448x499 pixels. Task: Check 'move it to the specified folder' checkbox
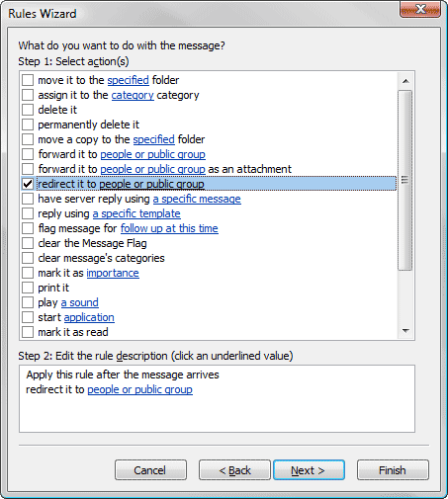click(x=28, y=80)
